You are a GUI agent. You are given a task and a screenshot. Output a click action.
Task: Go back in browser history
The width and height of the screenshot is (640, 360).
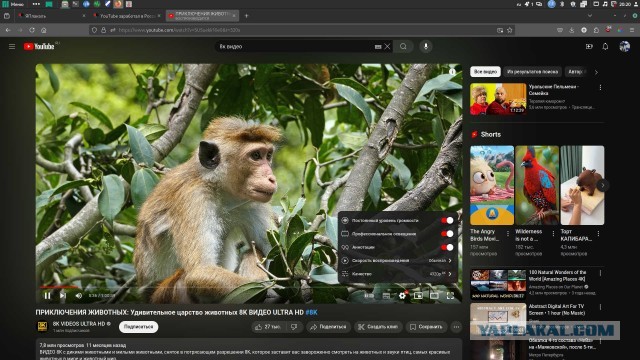8,30
